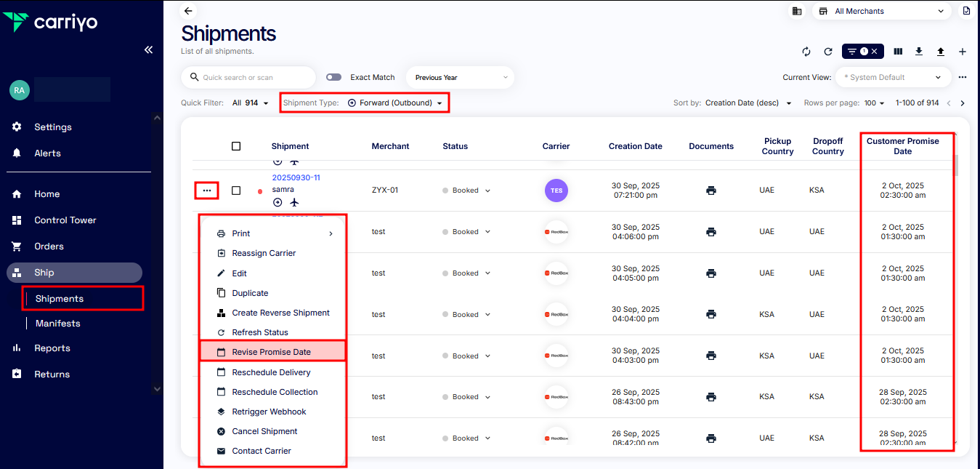Viewport: 980px width, 469px height.
Task: Click print icon for shipment 20250930-11
Action: point(710,191)
